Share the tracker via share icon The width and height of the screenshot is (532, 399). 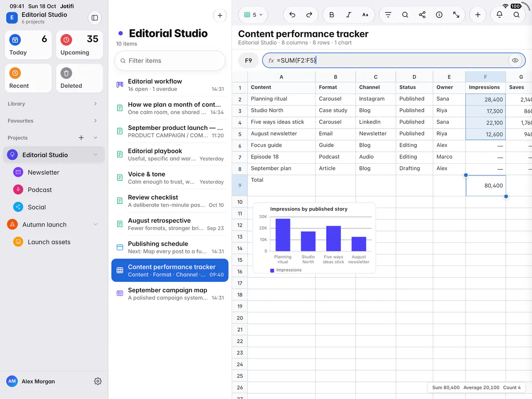pyautogui.click(x=422, y=15)
